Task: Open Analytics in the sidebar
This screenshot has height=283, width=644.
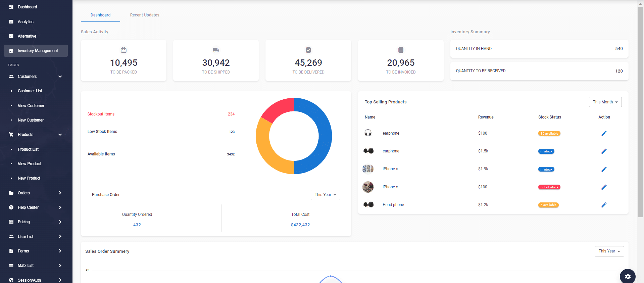Action: (x=26, y=22)
